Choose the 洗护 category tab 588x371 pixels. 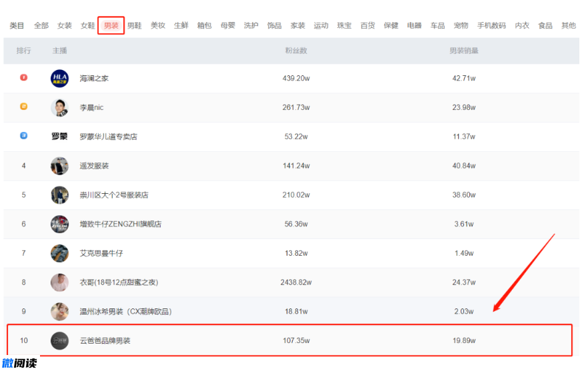(x=251, y=25)
